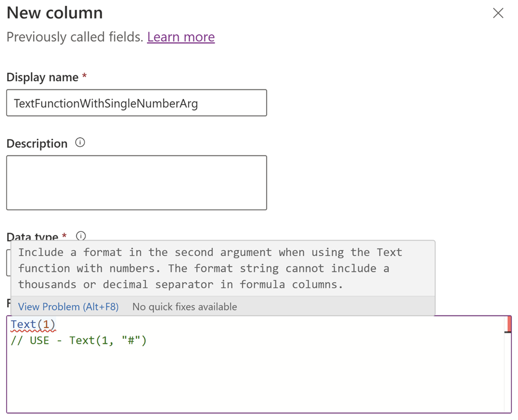Open the Learn more link
518x420 pixels.
pos(180,37)
